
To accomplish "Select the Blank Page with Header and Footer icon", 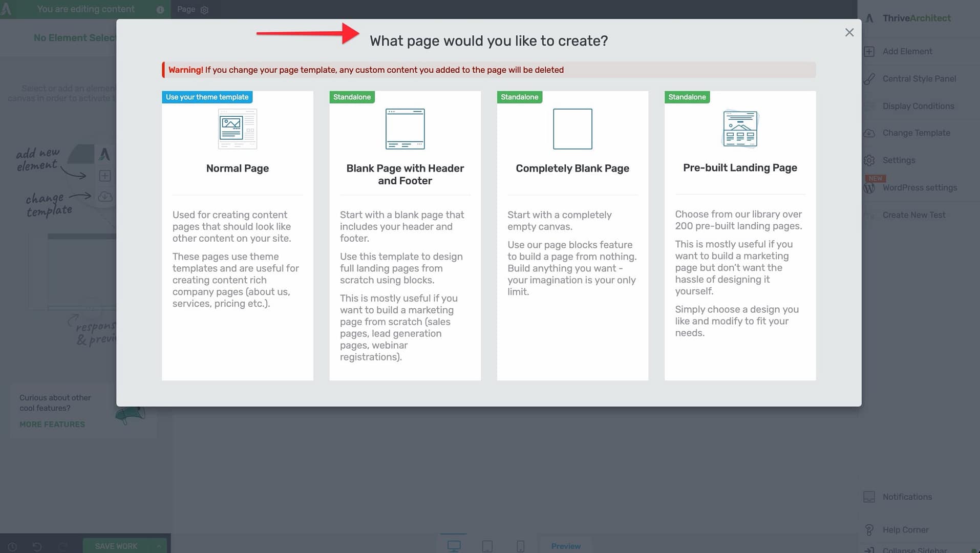I will [x=404, y=129].
